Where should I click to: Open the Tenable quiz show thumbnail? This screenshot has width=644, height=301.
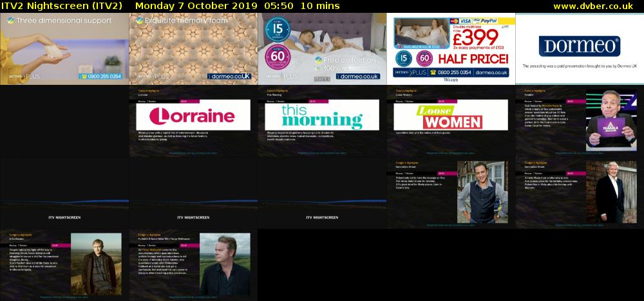coord(580,121)
